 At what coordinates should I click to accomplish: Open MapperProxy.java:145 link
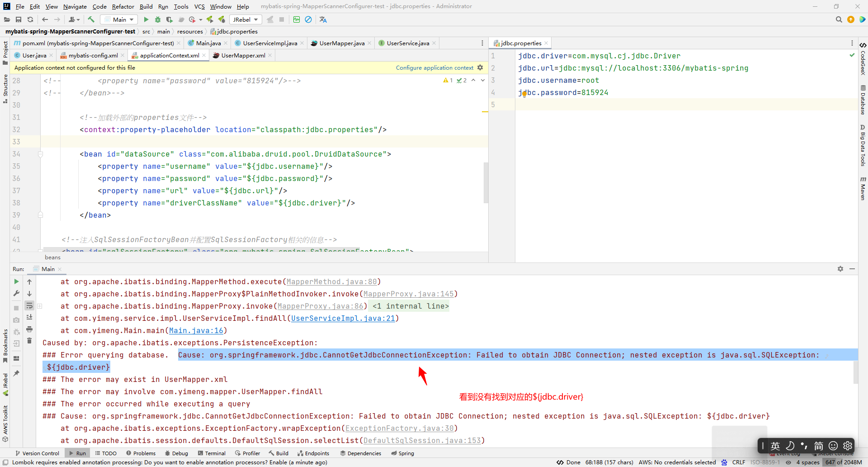click(x=409, y=294)
